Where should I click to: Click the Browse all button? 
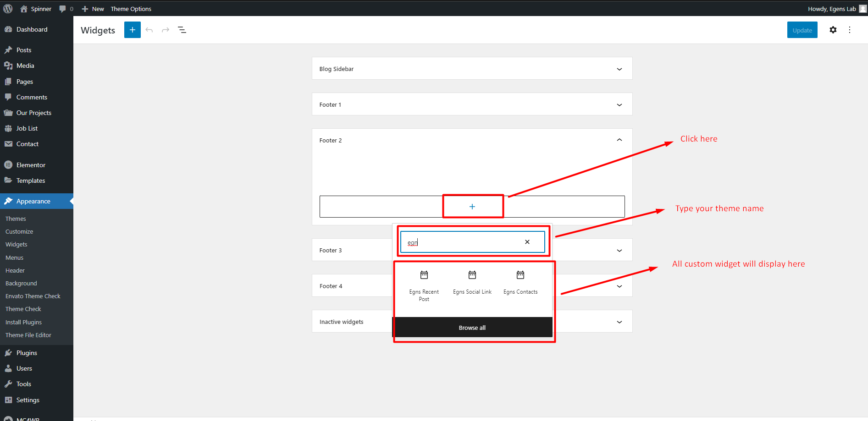472,328
